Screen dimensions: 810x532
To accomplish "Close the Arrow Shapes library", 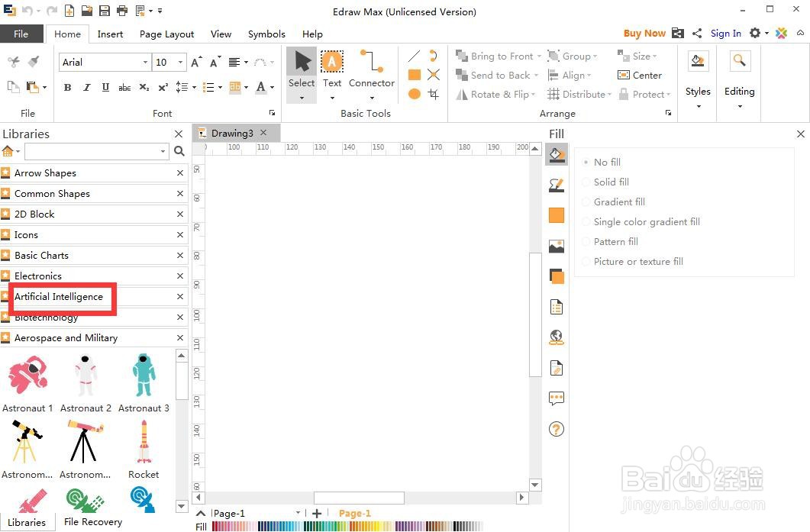I will coord(179,173).
